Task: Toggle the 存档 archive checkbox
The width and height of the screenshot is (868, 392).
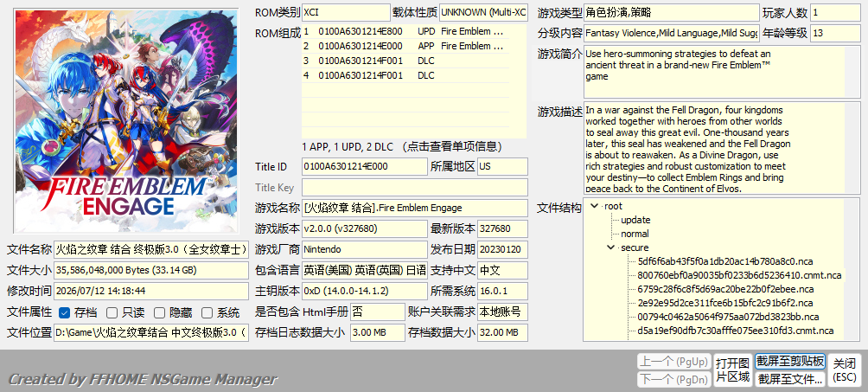Action: [x=64, y=312]
